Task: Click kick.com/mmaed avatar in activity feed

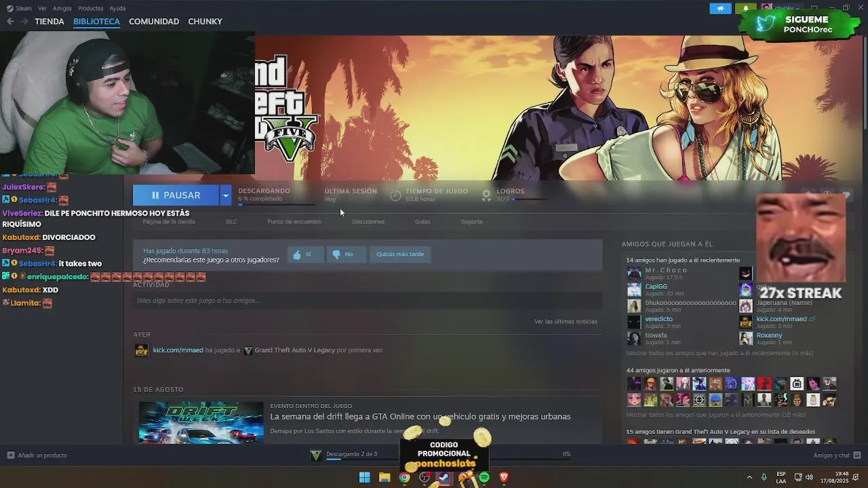Action: [141, 350]
